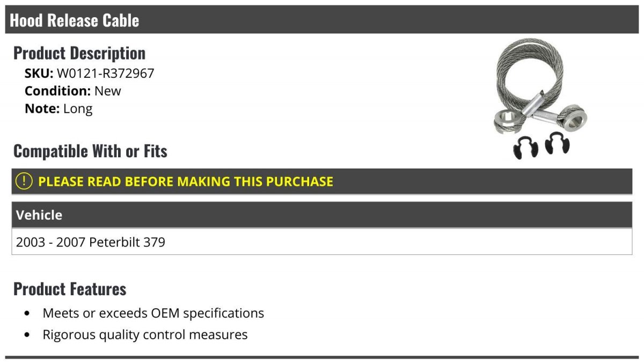Click the right black retaining clip
644x364 pixels.
(x=558, y=143)
